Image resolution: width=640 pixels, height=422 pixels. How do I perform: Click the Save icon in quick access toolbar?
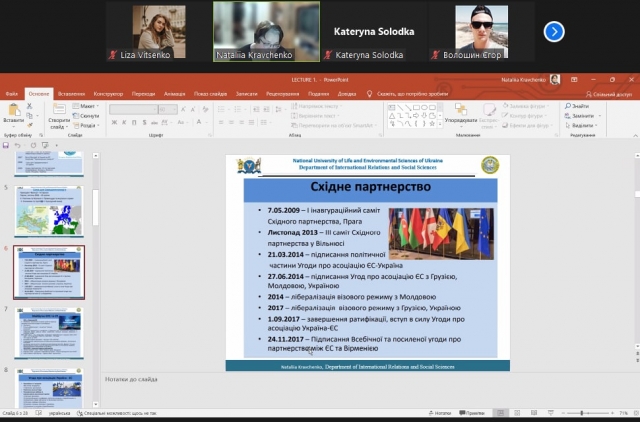click(7, 145)
